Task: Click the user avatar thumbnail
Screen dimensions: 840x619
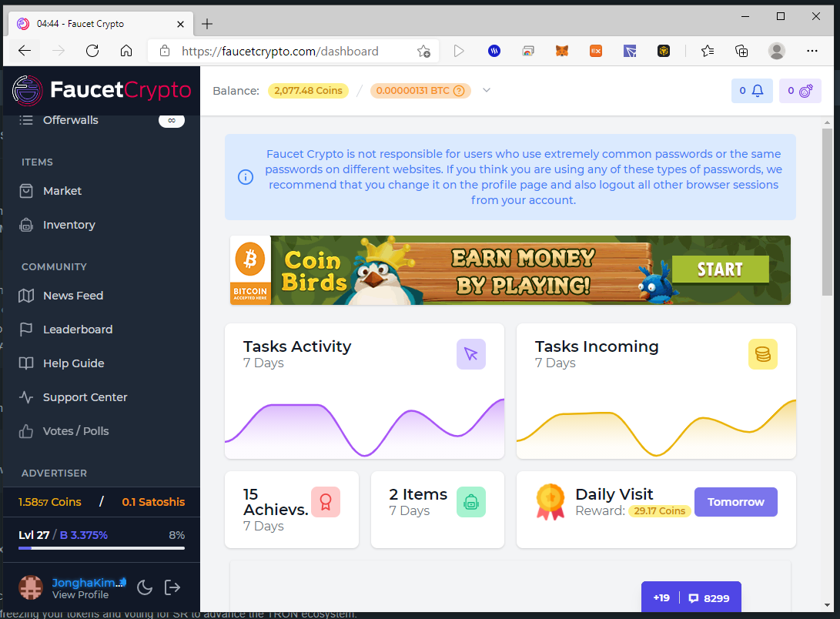Action: [31, 587]
